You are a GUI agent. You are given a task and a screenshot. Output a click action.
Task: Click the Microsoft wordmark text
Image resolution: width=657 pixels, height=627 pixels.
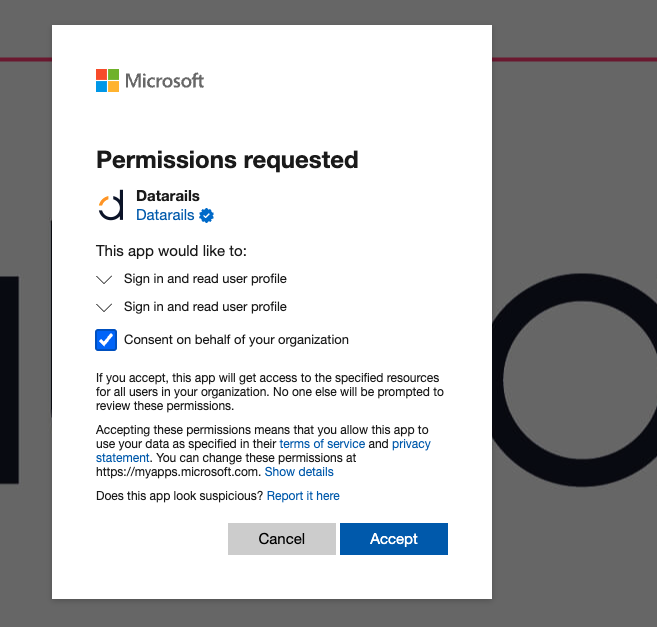(164, 80)
